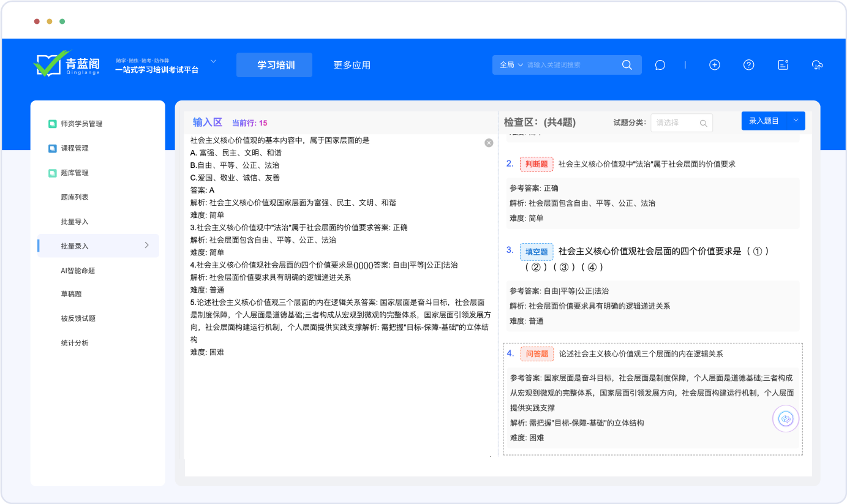Viewport: 847px width, 504px height.
Task: Clear input area with the X icon
Action: pos(489,143)
